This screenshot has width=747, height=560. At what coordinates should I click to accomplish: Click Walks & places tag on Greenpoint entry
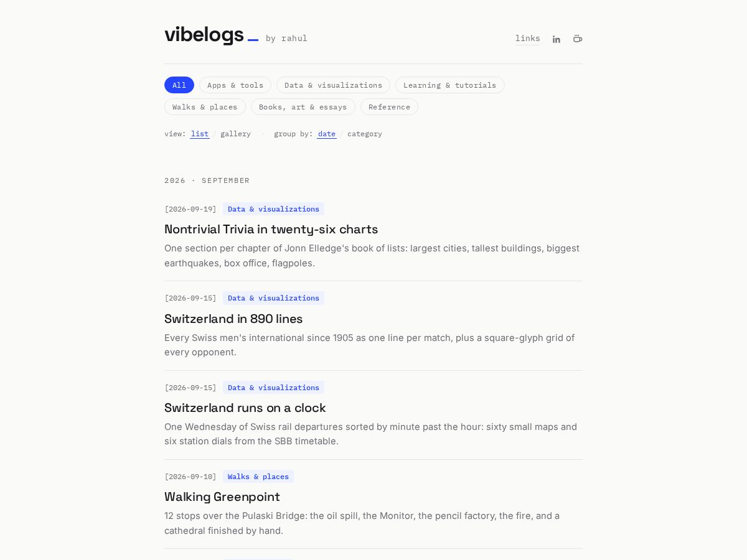pyautogui.click(x=258, y=477)
